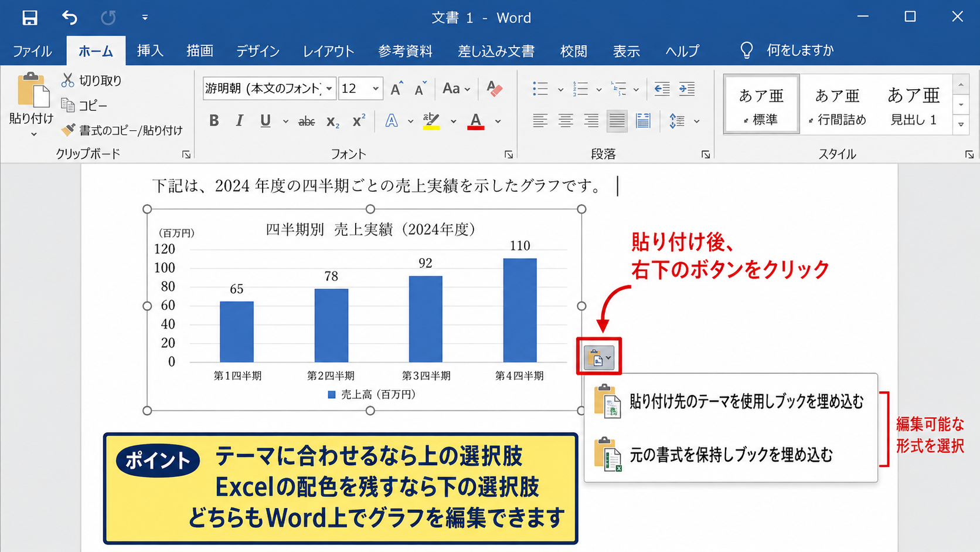The width and height of the screenshot is (980, 552).
Task: Toggle italic formatting
Action: point(239,121)
